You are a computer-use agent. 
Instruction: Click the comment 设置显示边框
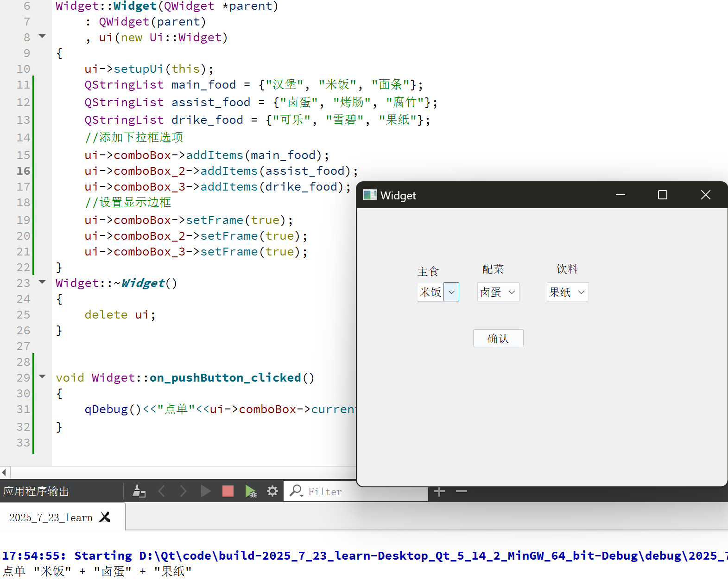click(x=128, y=203)
